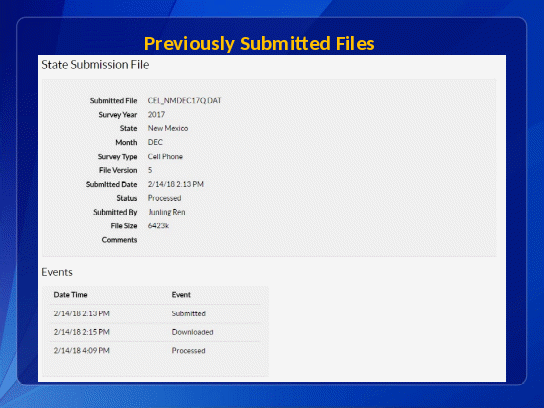Click the 'Month' field label
The image size is (544, 408).
tap(126, 142)
